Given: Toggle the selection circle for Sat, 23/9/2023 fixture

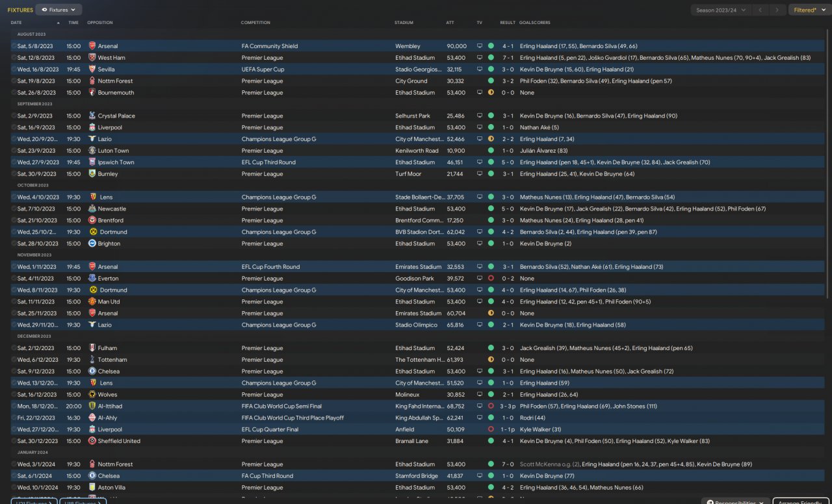Looking at the screenshot, I should [14, 151].
